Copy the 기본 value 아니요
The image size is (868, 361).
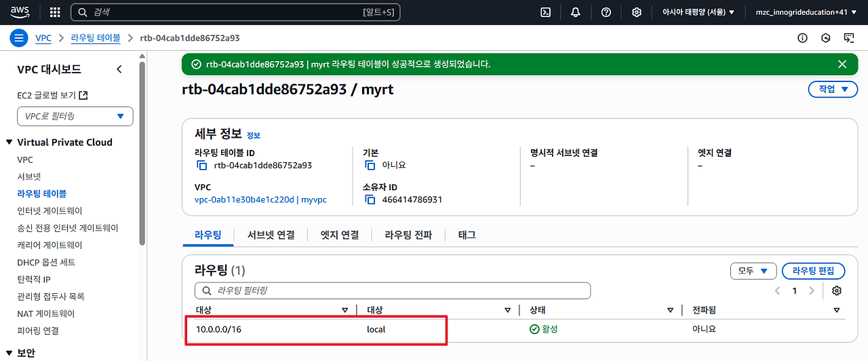370,165
